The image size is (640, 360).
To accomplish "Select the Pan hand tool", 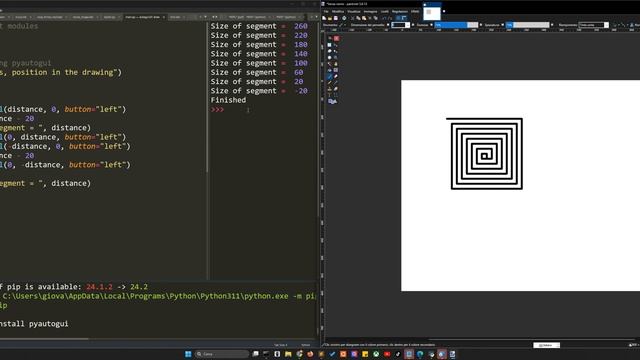I will [336, 64].
